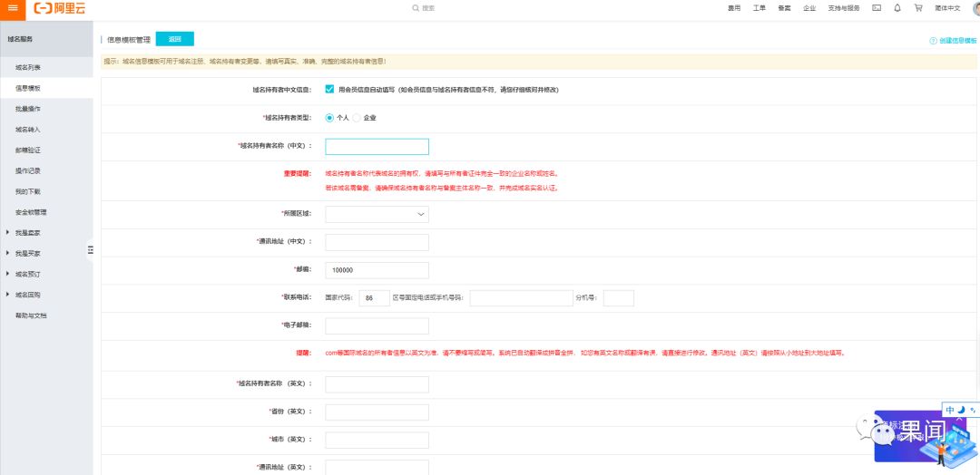Click the 省份（英文） input field
Image resolution: width=980 pixels, height=475 pixels.
point(377,412)
